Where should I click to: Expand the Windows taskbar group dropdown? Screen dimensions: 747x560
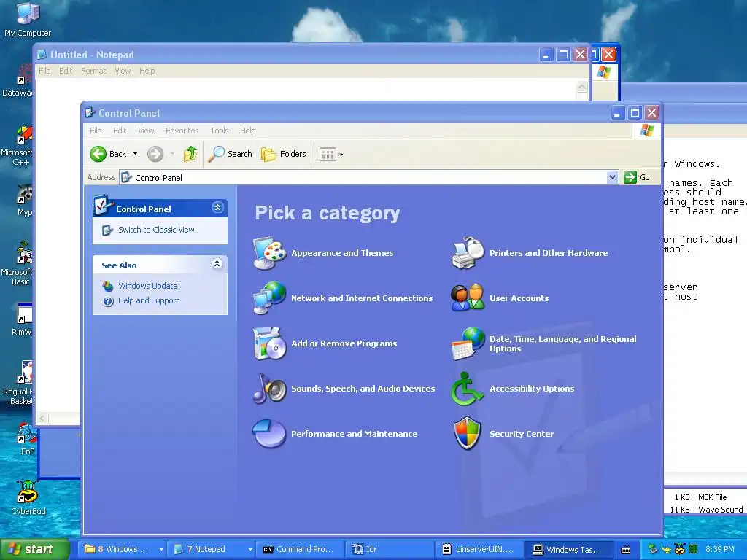pos(161,550)
